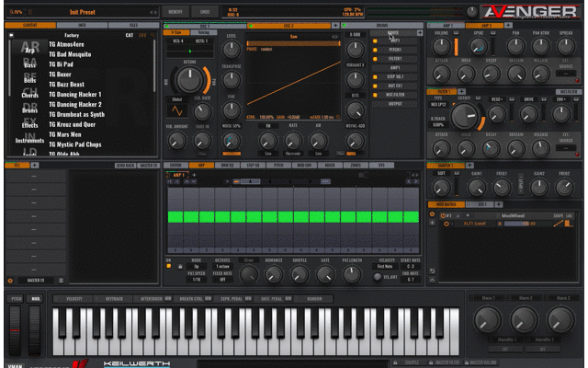Click the Master FX pause bars icon
The image size is (588, 368).
click(61, 281)
